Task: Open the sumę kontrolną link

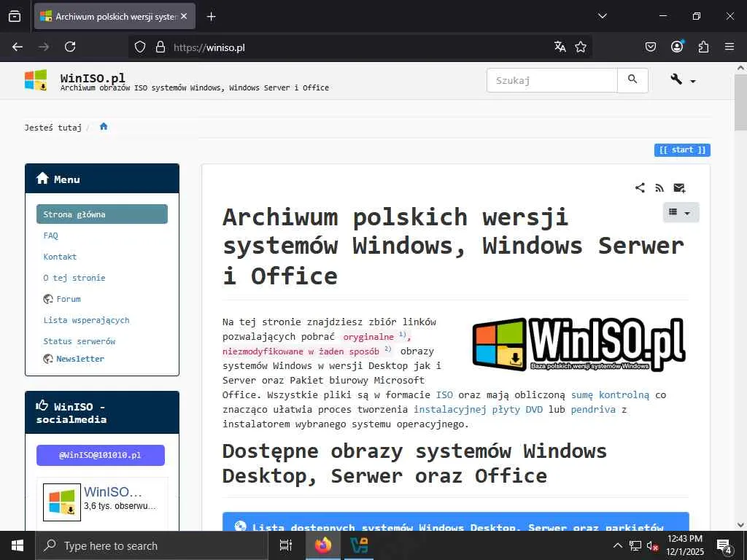Action: [611, 394]
